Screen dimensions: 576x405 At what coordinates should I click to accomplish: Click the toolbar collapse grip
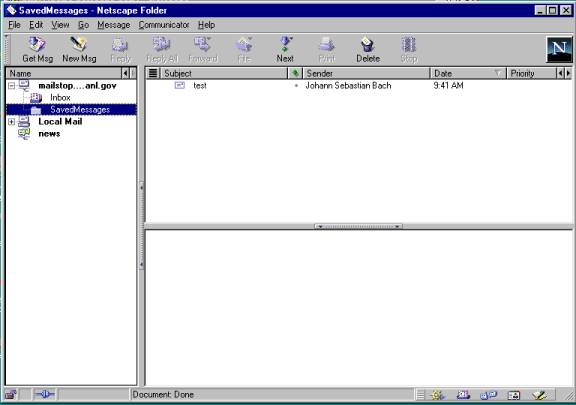click(x=6, y=50)
